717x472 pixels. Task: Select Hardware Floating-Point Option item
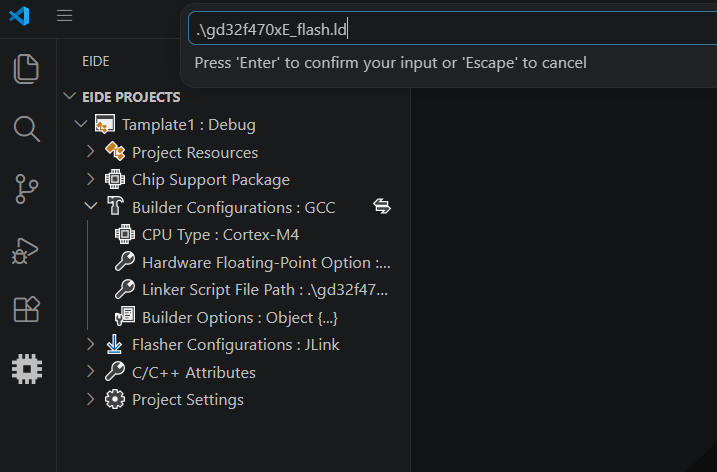pyautogui.click(x=253, y=263)
